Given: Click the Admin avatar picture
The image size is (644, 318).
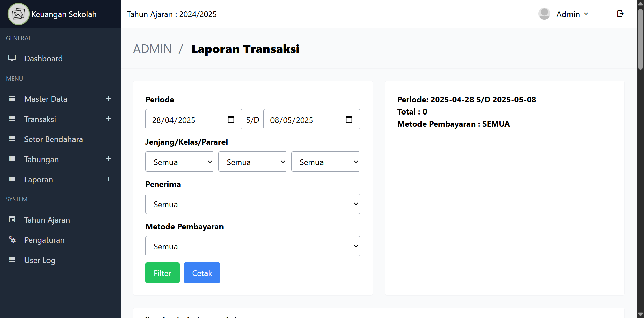Looking at the screenshot, I should coord(544,14).
